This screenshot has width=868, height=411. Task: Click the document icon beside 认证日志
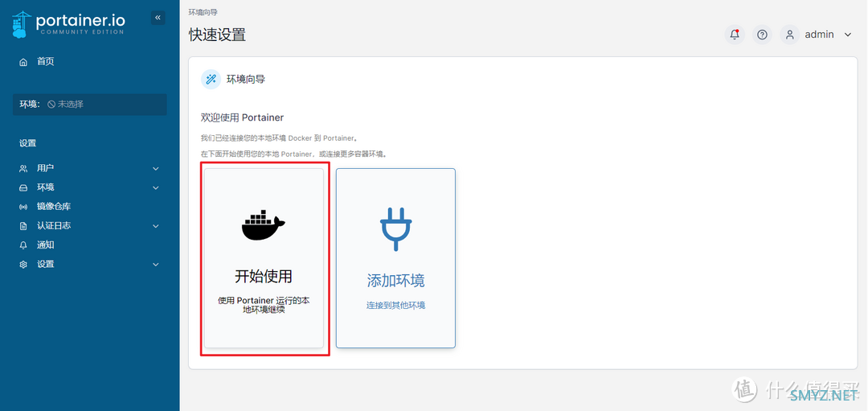[x=23, y=226]
